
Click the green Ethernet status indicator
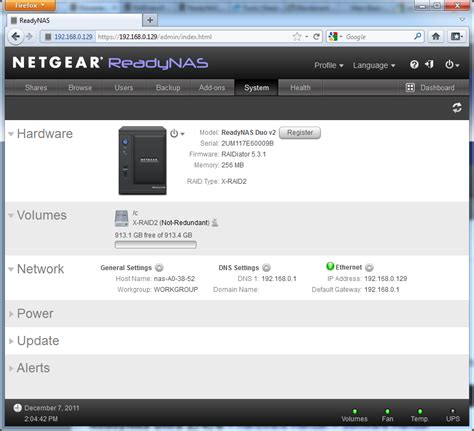pos(330,266)
